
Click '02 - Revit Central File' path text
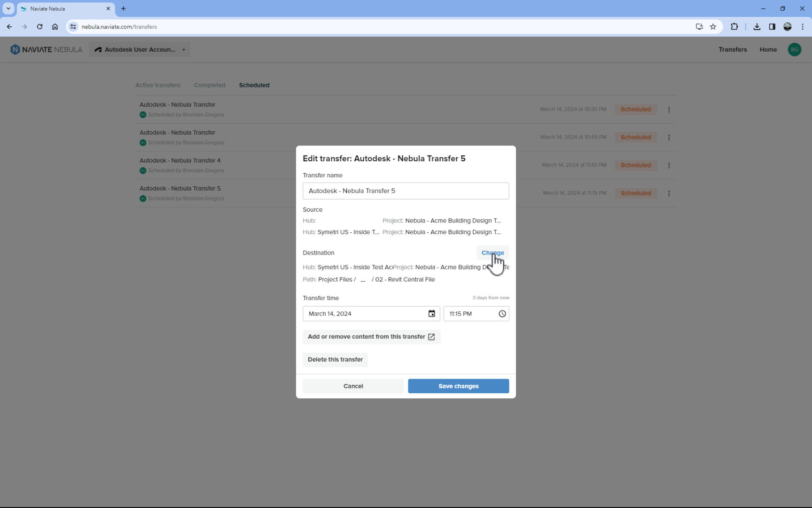405,279
